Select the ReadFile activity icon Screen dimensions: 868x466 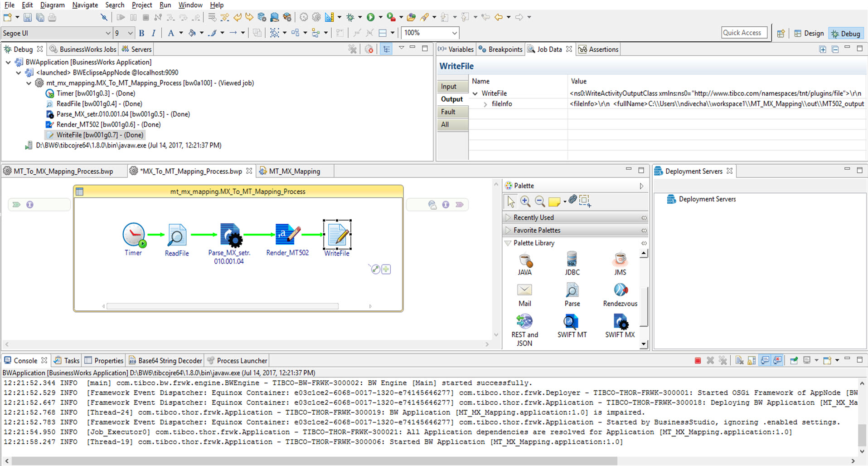(177, 235)
